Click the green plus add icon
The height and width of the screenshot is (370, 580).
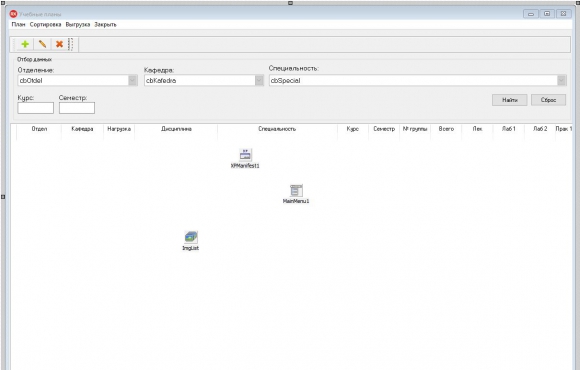pyautogui.click(x=25, y=44)
